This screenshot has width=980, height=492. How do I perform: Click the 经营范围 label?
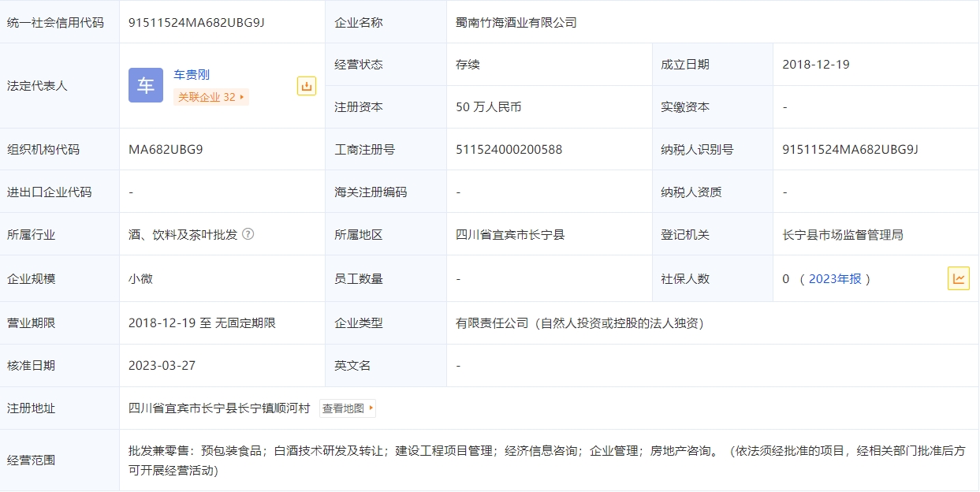click(32, 460)
